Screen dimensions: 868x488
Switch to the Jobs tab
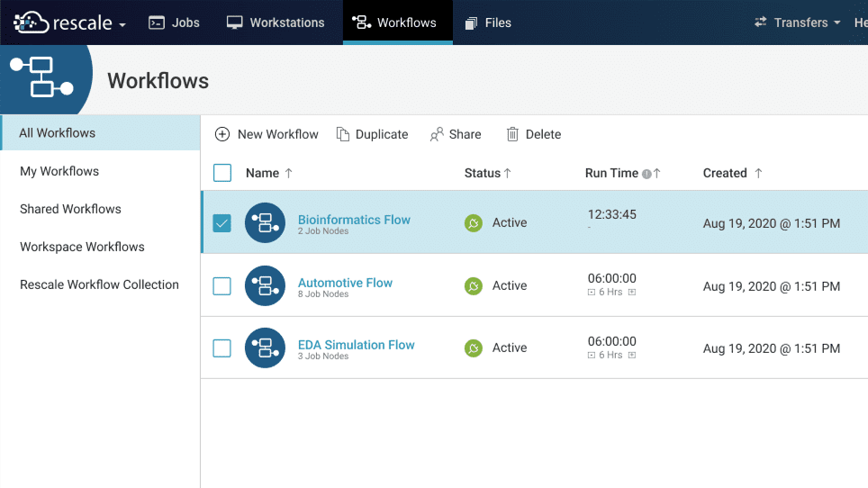click(174, 23)
